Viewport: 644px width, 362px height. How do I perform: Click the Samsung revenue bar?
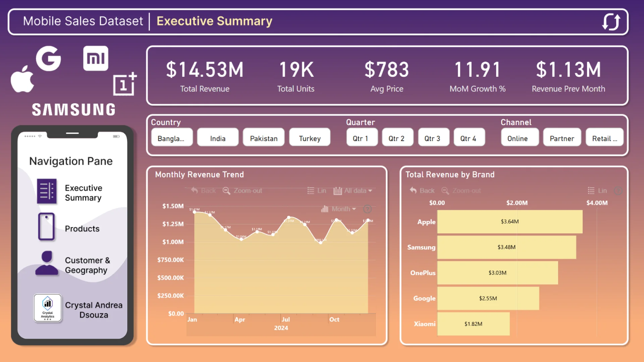pos(506,247)
